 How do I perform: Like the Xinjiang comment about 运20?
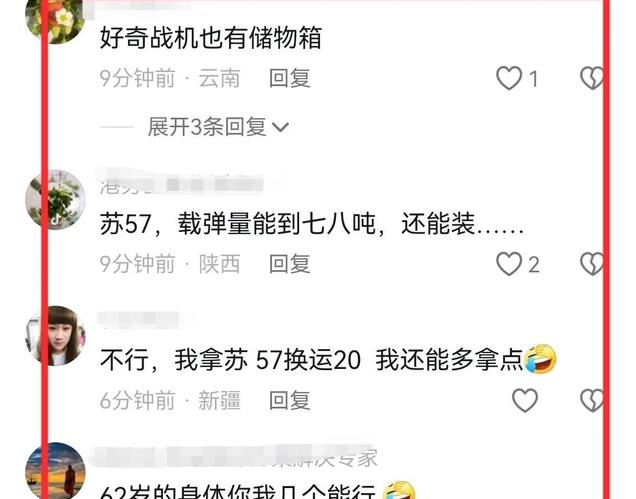(x=525, y=400)
